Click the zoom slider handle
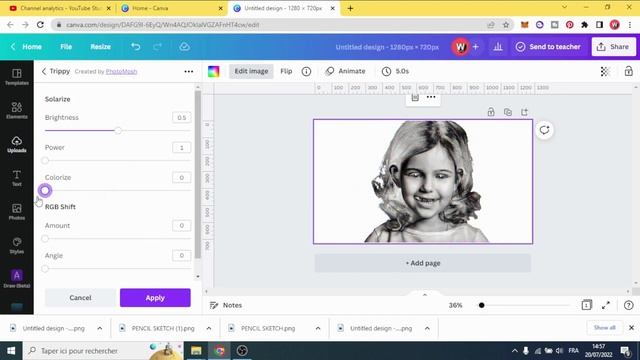 point(482,305)
